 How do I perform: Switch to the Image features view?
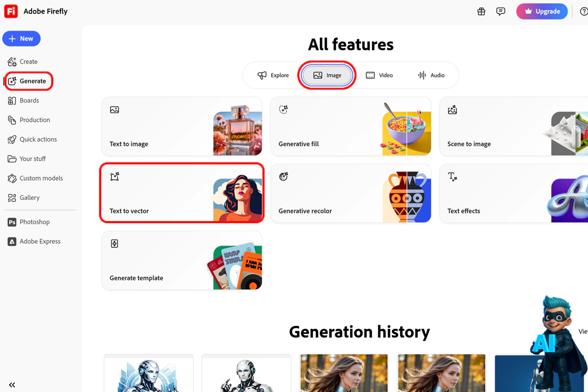(x=327, y=75)
